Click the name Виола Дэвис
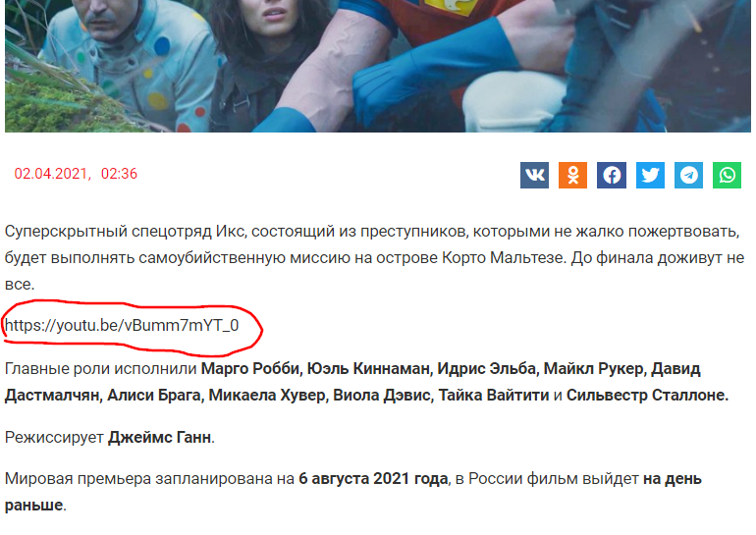Screen dimensions: 756x535 click(382, 396)
